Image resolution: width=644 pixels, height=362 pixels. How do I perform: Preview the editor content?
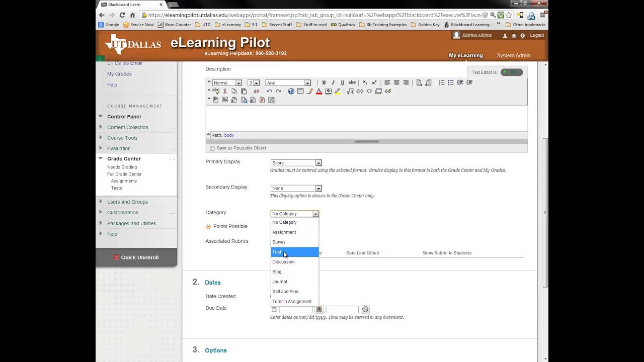coord(378,91)
